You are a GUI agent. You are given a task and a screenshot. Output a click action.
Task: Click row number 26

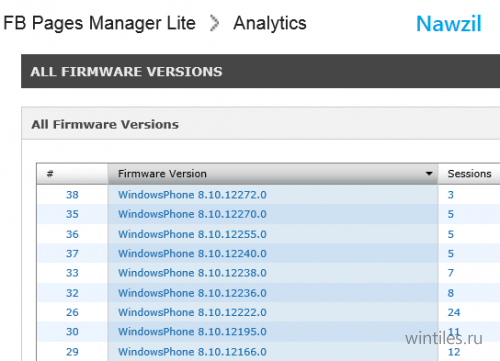coord(72,312)
